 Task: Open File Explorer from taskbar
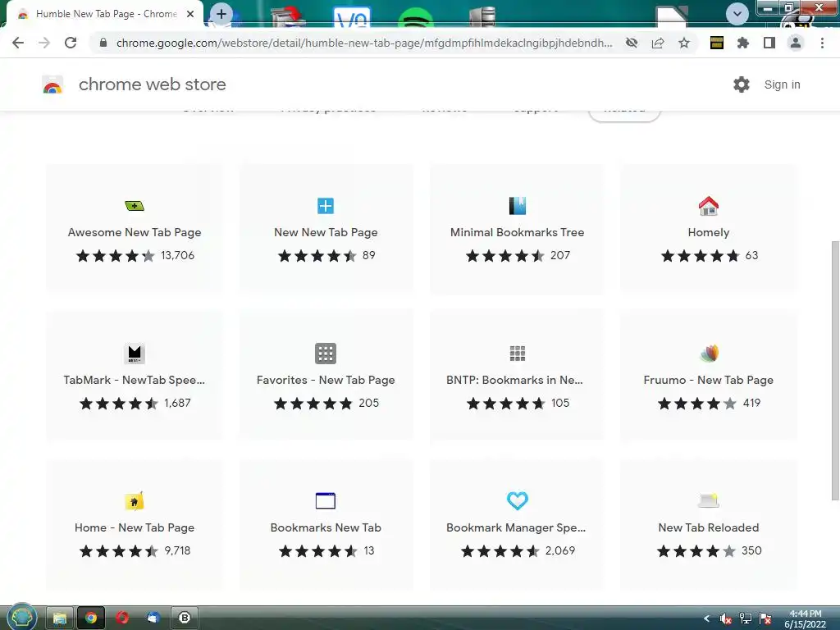coord(59,619)
